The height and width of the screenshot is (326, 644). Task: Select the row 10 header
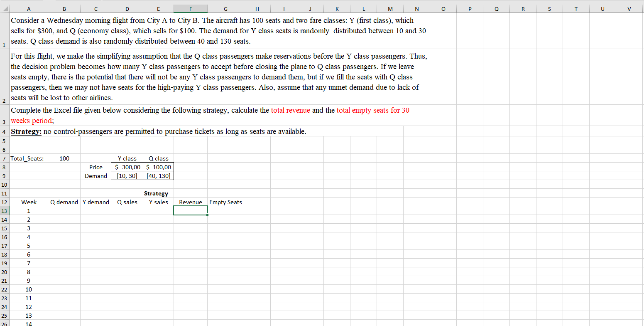click(5, 185)
